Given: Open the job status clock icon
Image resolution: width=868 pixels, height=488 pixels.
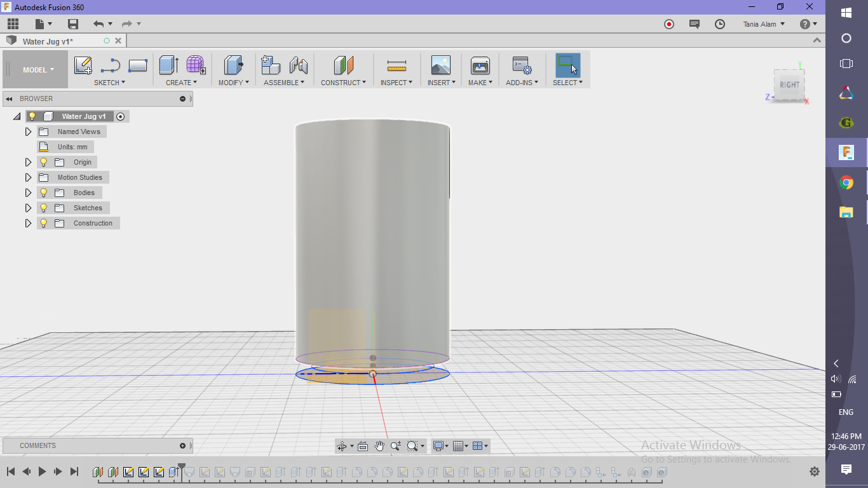Looking at the screenshot, I should tap(720, 24).
